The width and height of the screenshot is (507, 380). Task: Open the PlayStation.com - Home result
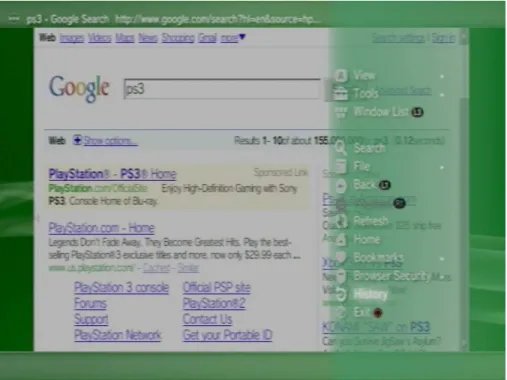point(101,228)
